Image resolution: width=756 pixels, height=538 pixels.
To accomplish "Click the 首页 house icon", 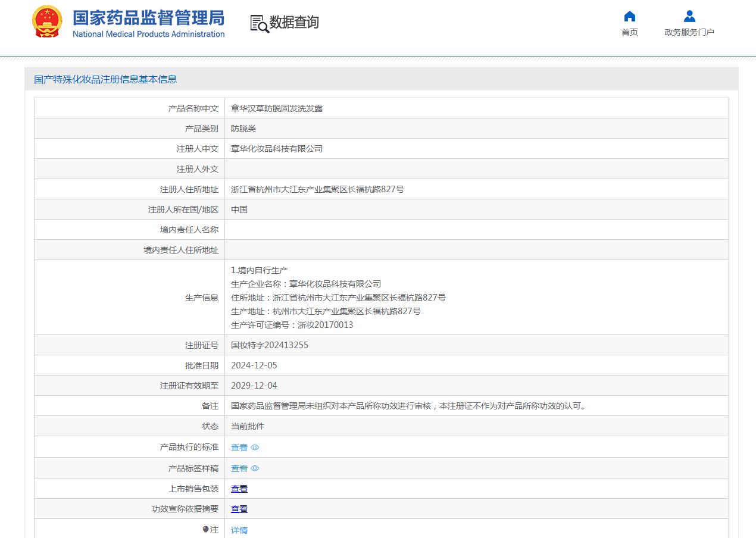I will [x=629, y=16].
